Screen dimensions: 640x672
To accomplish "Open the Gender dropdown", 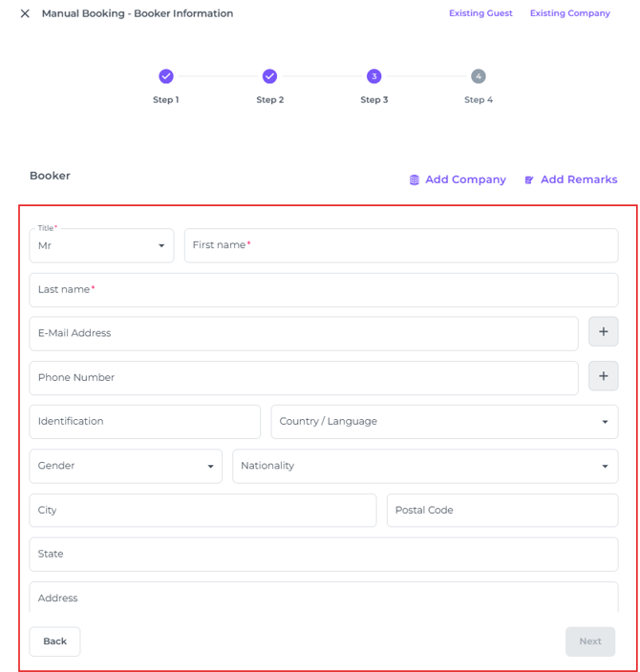I will (x=125, y=466).
